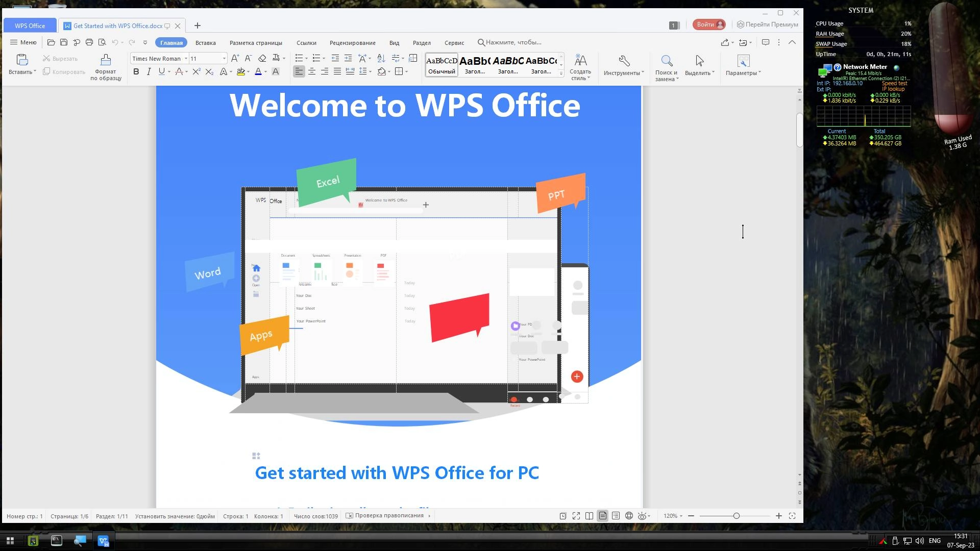Open the font size 11 dropdown
Screen dimensions: 980x551
(224, 59)
